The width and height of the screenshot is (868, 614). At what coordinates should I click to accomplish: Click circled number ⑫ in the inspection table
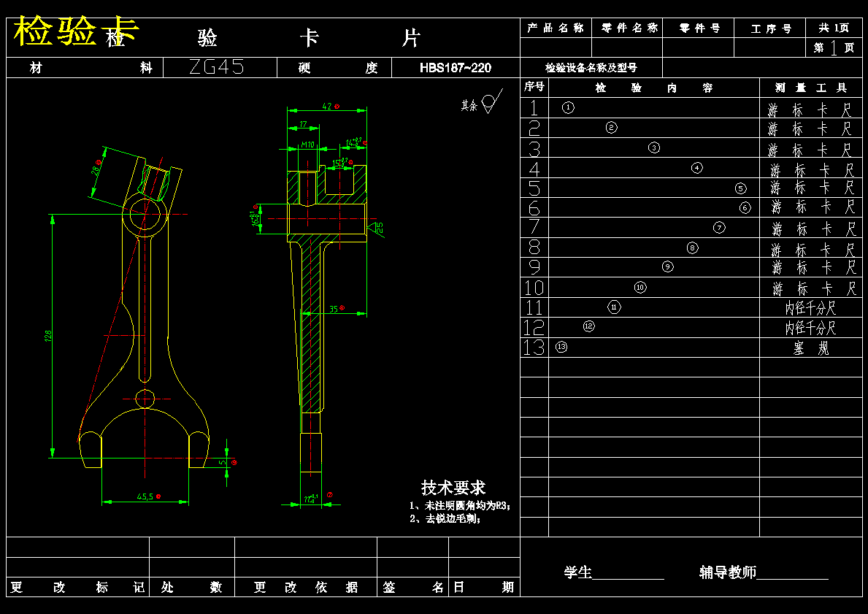588,326
